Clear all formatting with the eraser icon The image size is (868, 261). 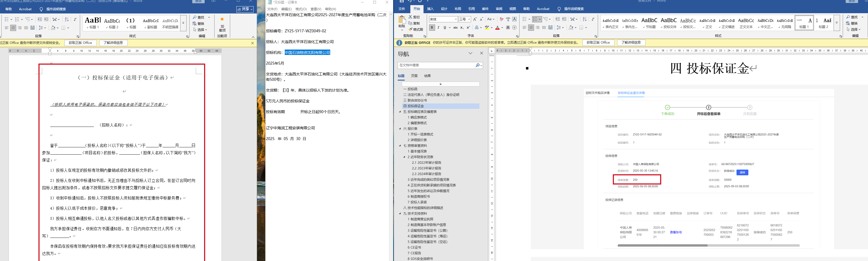[x=501, y=19]
